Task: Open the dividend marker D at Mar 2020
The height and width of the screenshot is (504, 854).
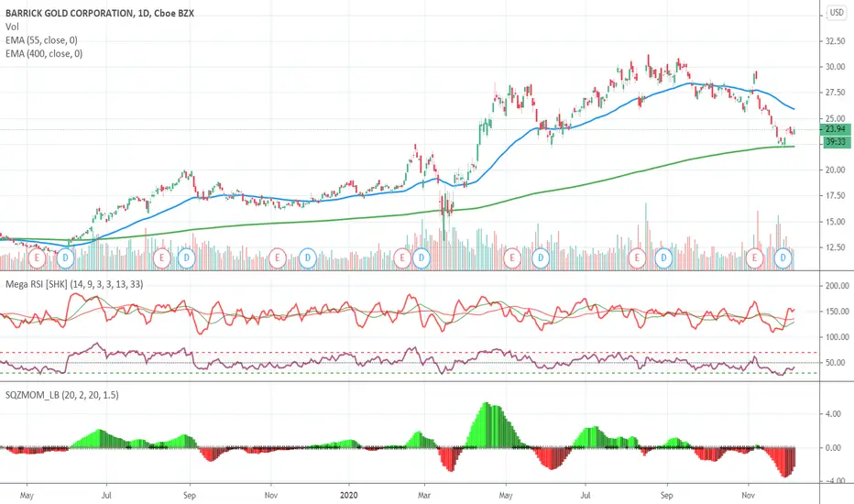Action: pyautogui.click(x=422, y=257)
